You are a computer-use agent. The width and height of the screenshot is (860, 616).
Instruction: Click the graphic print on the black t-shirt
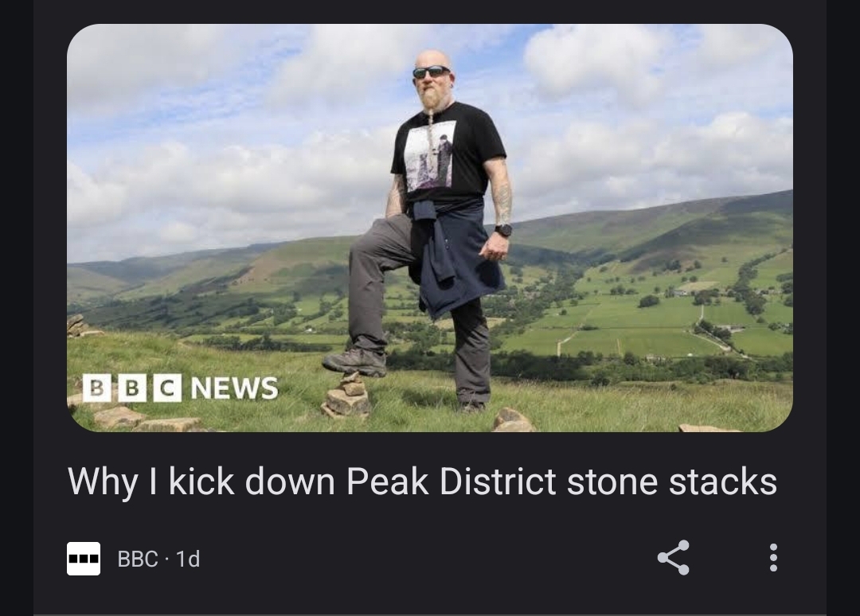429,155
